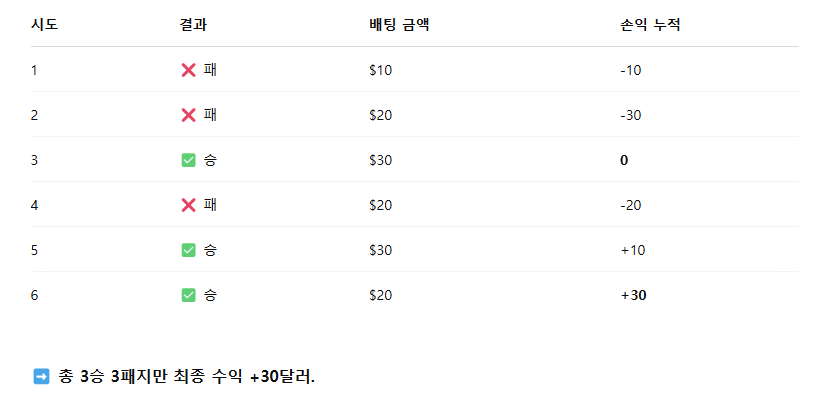Select the 시도 column header
This screenshot has height=410, width=824.
[44, 25]
